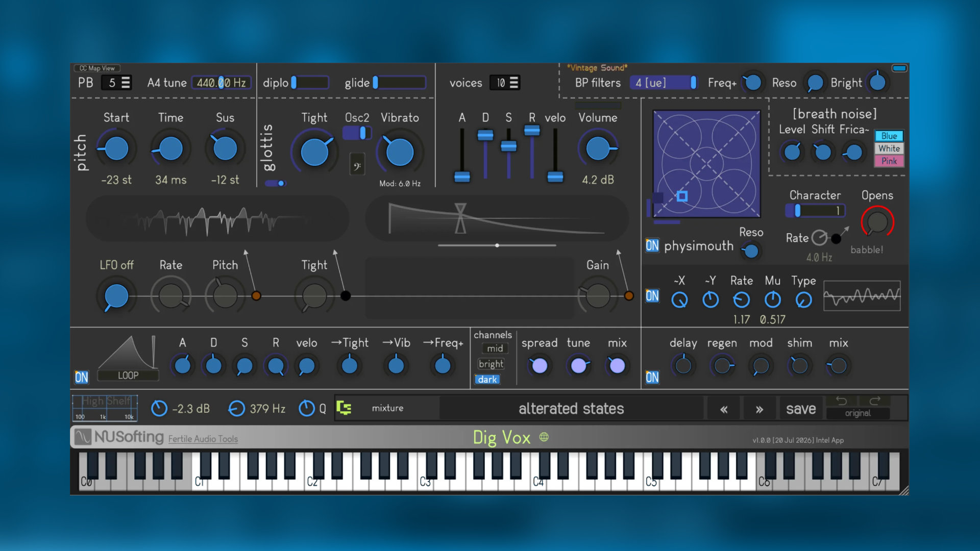
Task: Click the amp envelope Attack fader
Action: pyautogui.click(x=462, y=177)
